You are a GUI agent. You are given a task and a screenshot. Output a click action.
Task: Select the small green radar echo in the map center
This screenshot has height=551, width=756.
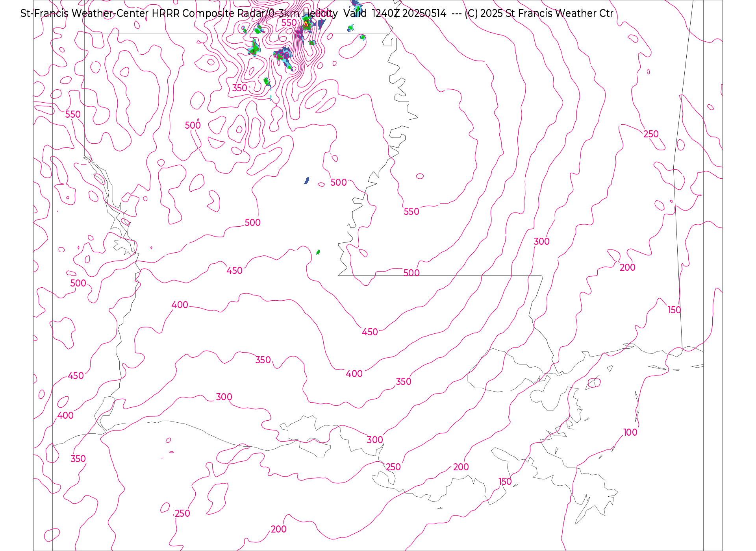pyautogui.click(x=318, y=252)
